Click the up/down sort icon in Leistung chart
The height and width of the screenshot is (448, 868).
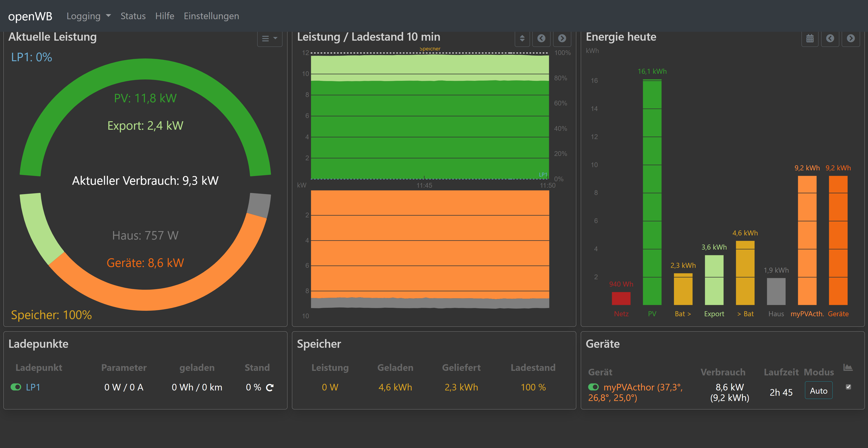pyautogui.click(x=522, y=38)
